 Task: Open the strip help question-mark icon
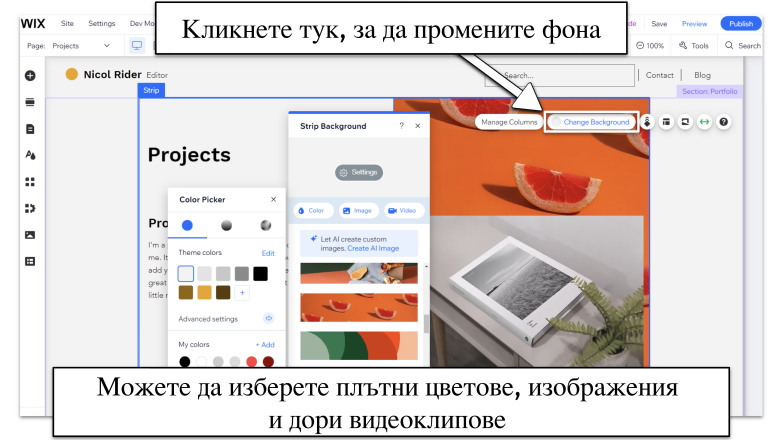coord(724,122)
